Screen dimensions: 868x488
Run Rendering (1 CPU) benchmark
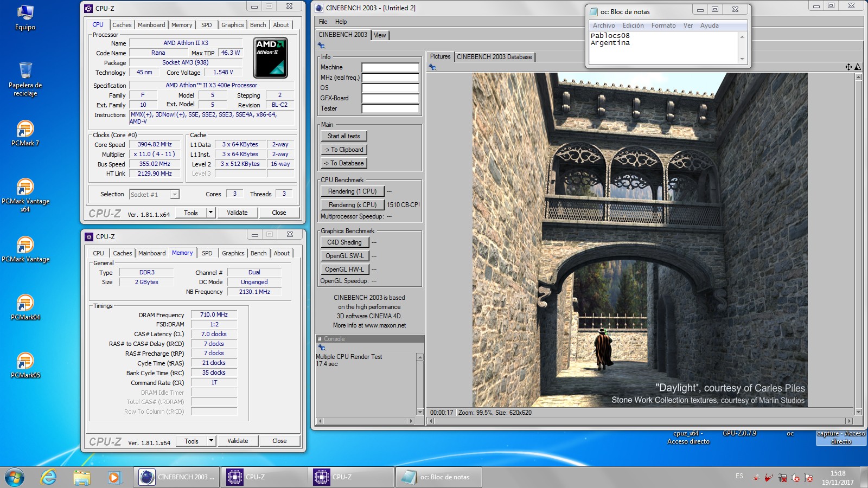pyautogui.click(x=352, y=191)
